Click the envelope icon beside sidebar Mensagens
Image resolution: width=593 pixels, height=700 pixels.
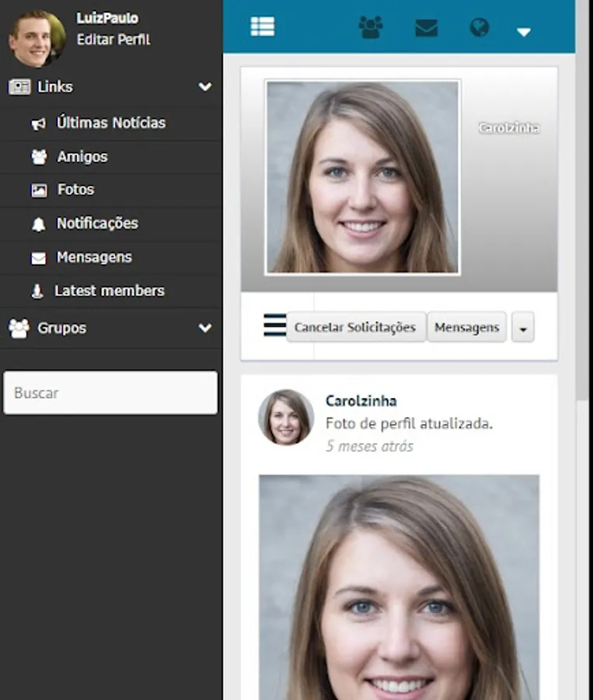(38, 258)
